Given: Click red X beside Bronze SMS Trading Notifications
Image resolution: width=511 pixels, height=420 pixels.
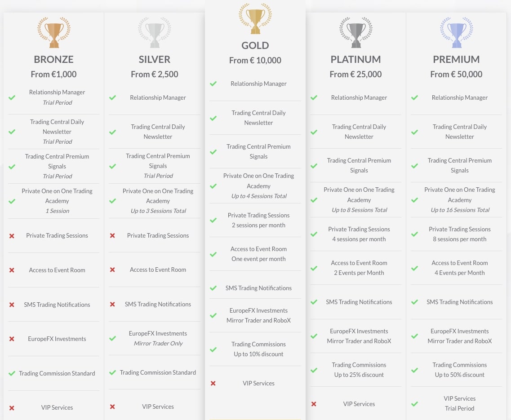Looking at the screenshot, I should tap(12, 305).
